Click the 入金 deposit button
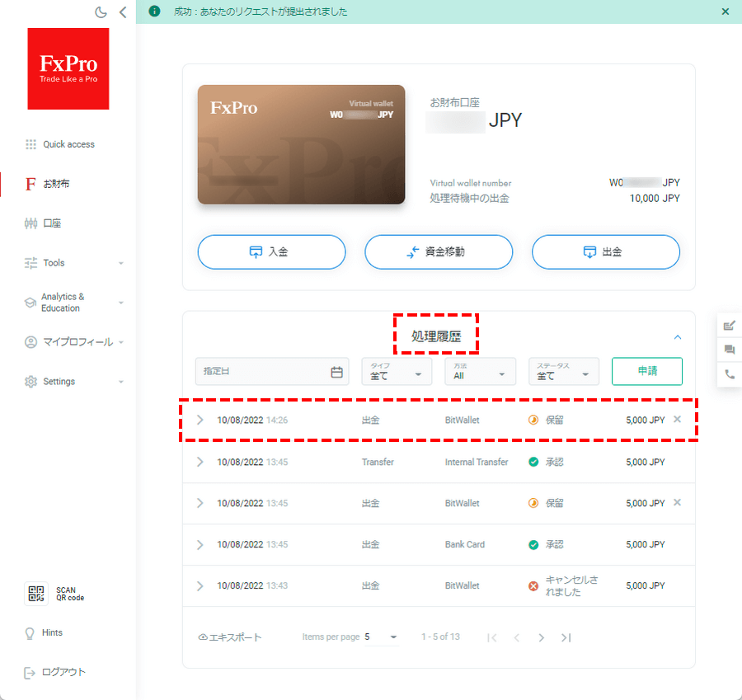Image resolution: width=742 pixels, height=700 pixels. pos(271,251)
